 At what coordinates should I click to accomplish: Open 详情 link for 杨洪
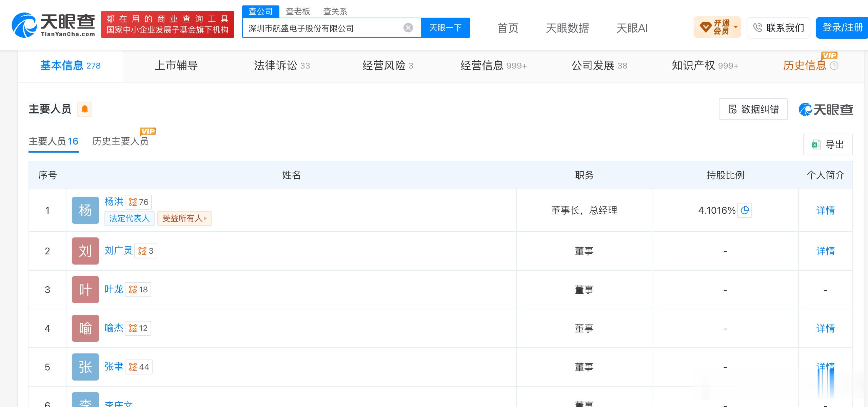click(826, 210)
